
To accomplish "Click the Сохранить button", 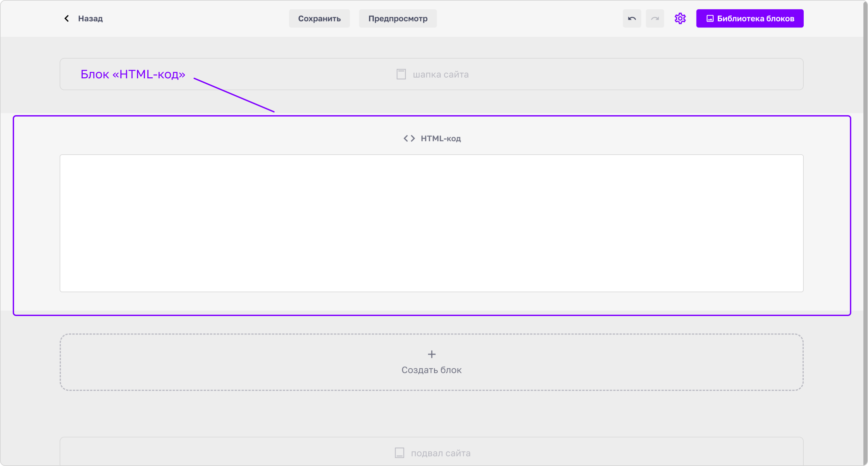I will coord(319,18).
